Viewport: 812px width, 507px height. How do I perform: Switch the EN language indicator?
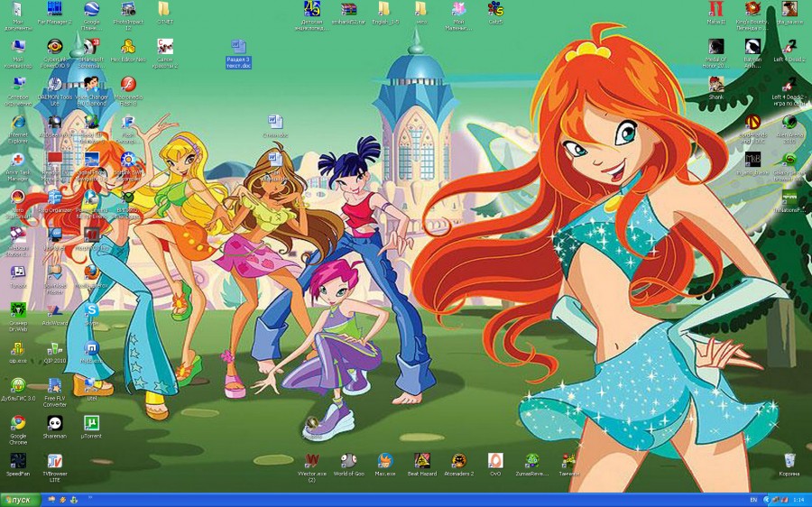point(753,501)
